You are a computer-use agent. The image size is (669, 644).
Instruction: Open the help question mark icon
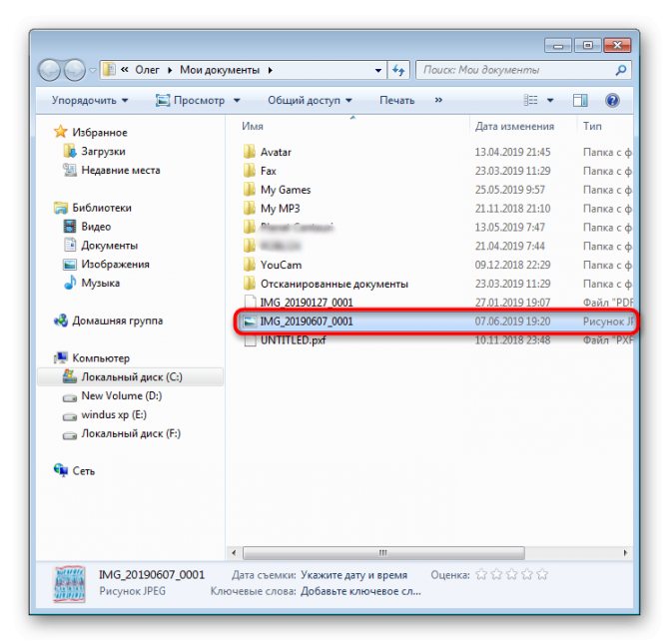(x=613, y=101)
